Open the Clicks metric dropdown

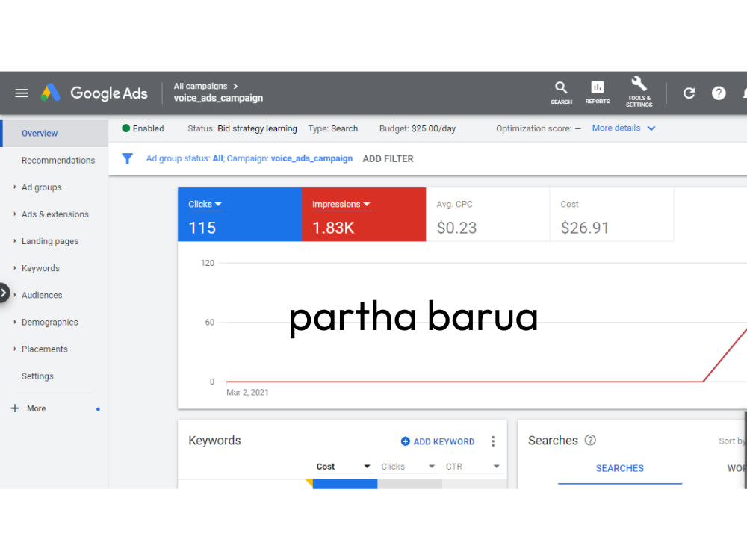[205, 205]
